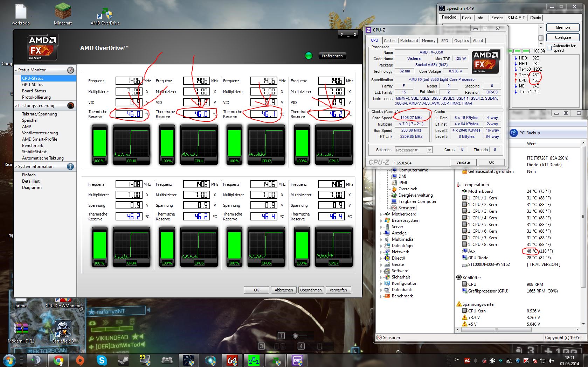Click the SpeedFan log scrollbar up arrow
This screenshot has height=367, width=588.
541,27
